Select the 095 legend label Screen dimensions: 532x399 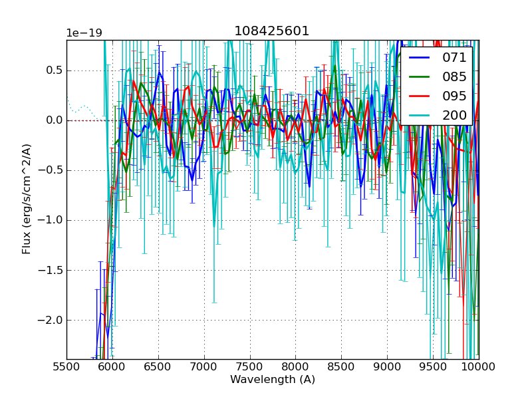tap(454, 96)
